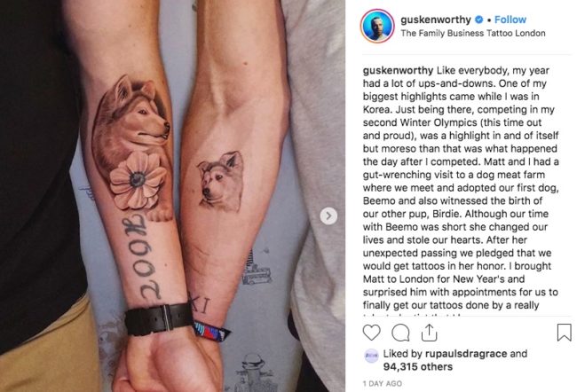The height and width of the screenshot is (392, 577).
Task: Click the 1 DAY AGO timestamp
Action: pyautogui.click(x=382, y=383)
